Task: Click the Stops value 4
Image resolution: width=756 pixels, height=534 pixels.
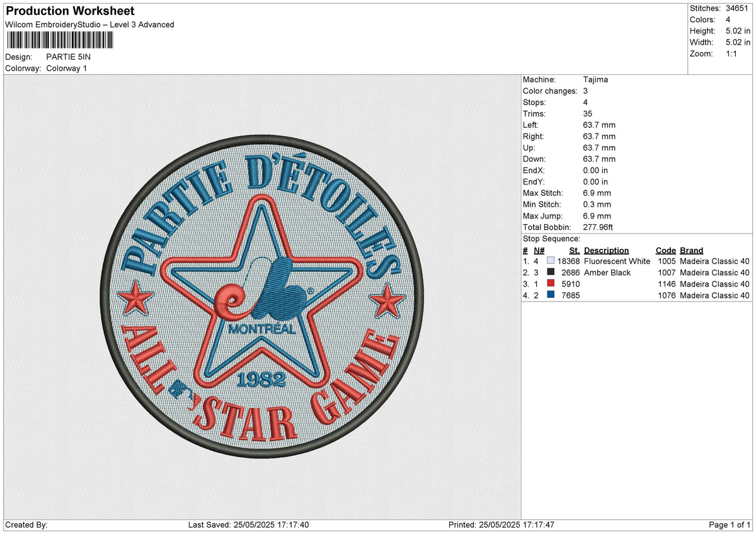Action: click(x=586, y=103)
